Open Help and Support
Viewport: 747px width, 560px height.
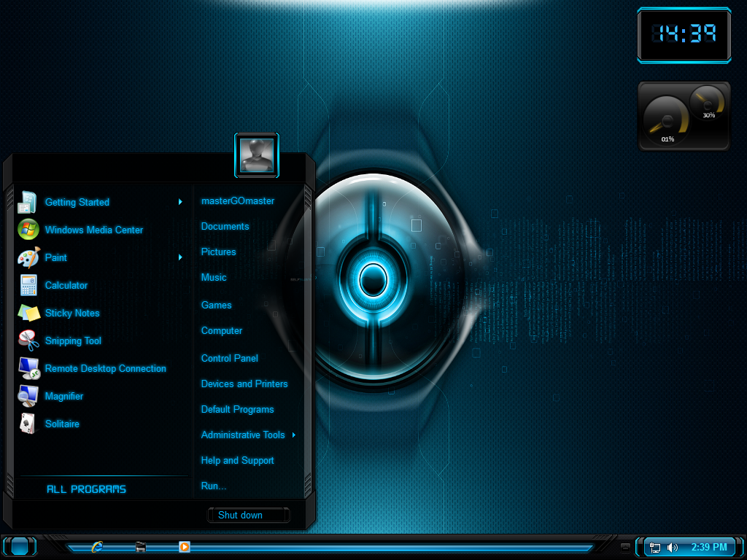[x=237, y=461]
